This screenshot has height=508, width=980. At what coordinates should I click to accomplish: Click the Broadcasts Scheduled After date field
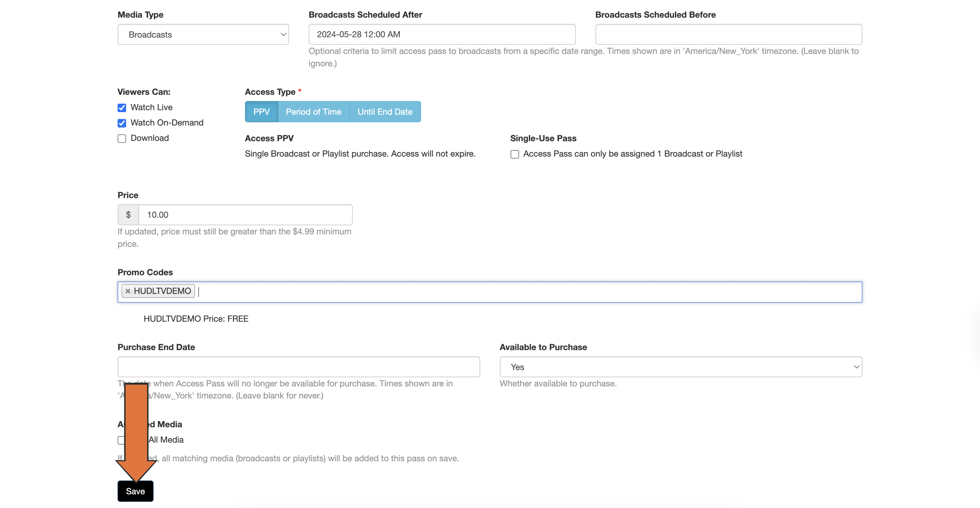442,34
